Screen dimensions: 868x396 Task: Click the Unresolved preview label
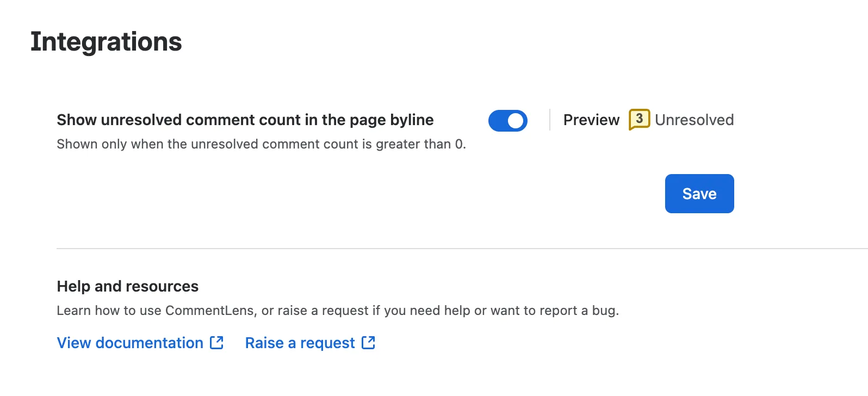tap(694, 120)
